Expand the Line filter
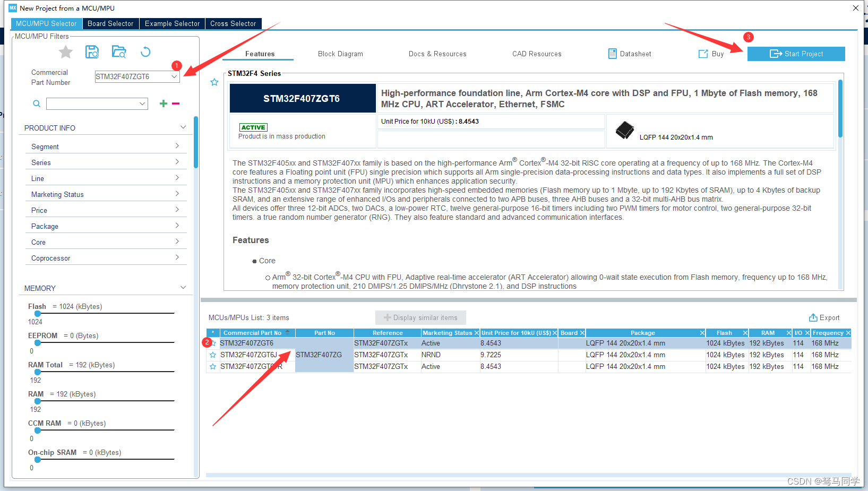The image size is (868, 491). tap(177, 178)
